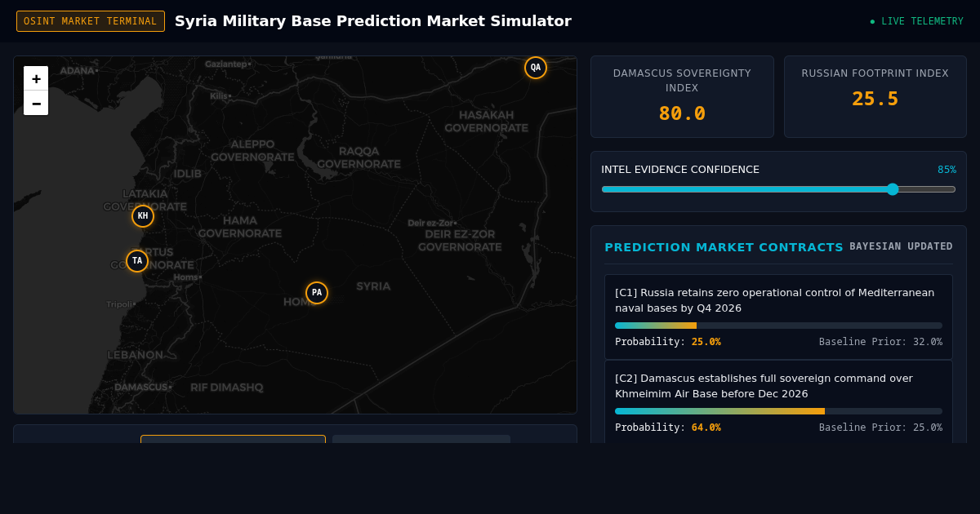Screen dimensions: 980x514
Task: Click the HAMA GOVERNORATE map label
Action: click(240, 227)
